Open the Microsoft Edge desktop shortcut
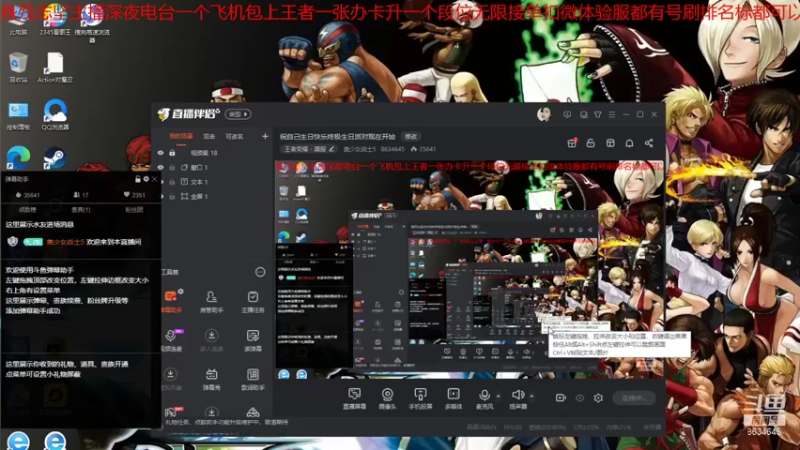 (18, 158)
